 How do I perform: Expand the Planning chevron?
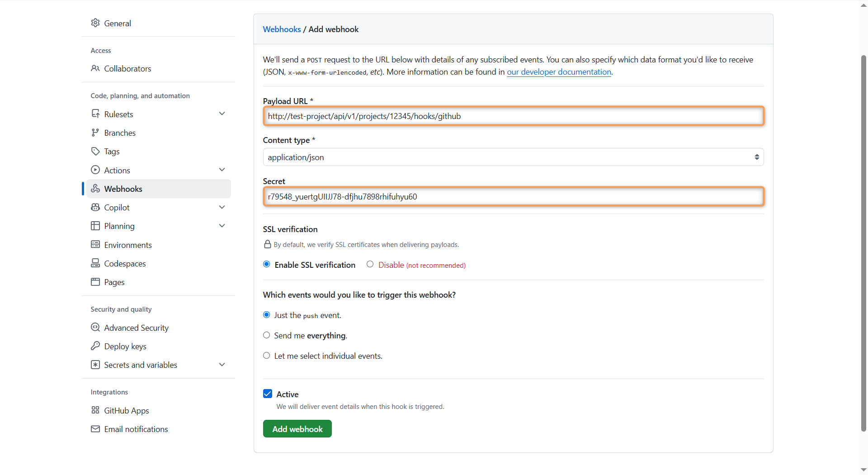tap(222, 226)
